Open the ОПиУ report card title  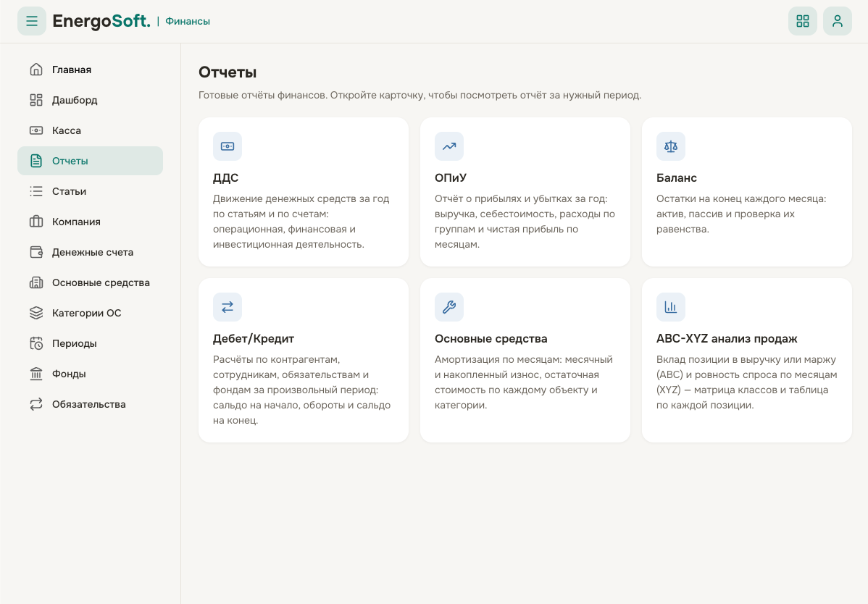[x=451, y=178]
